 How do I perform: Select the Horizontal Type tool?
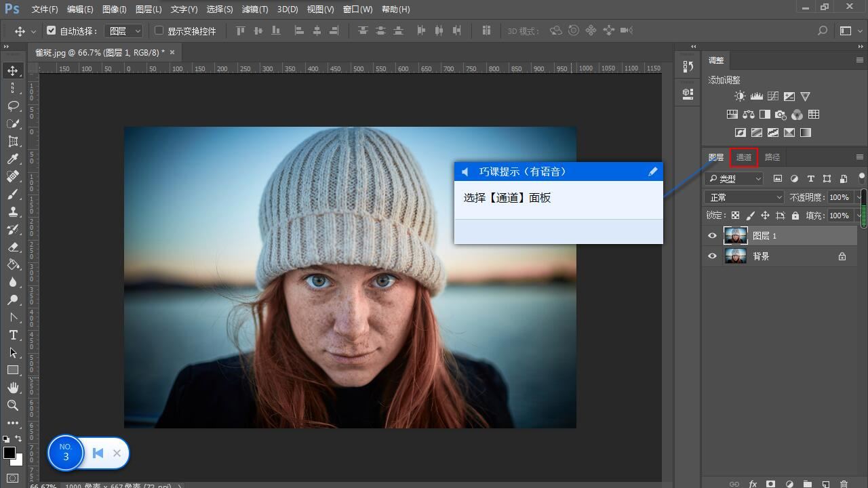click(x=12, y=335)
